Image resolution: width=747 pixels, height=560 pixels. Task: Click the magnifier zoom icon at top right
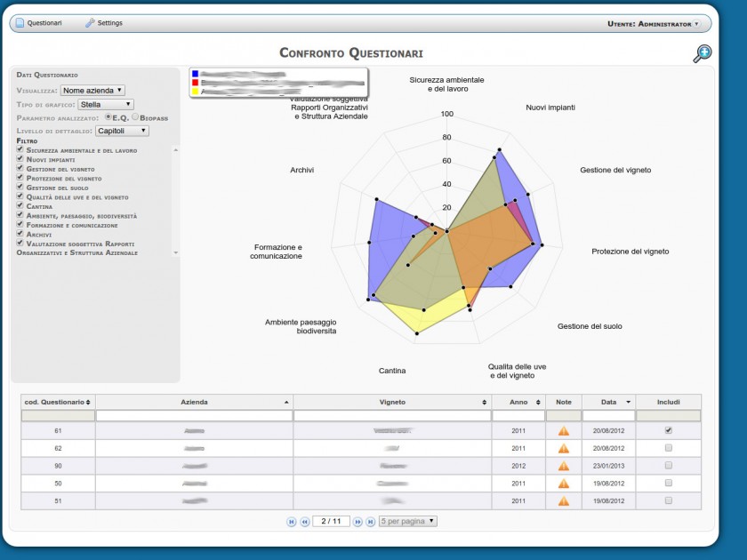pyautogui.click(x=702, y=54)
